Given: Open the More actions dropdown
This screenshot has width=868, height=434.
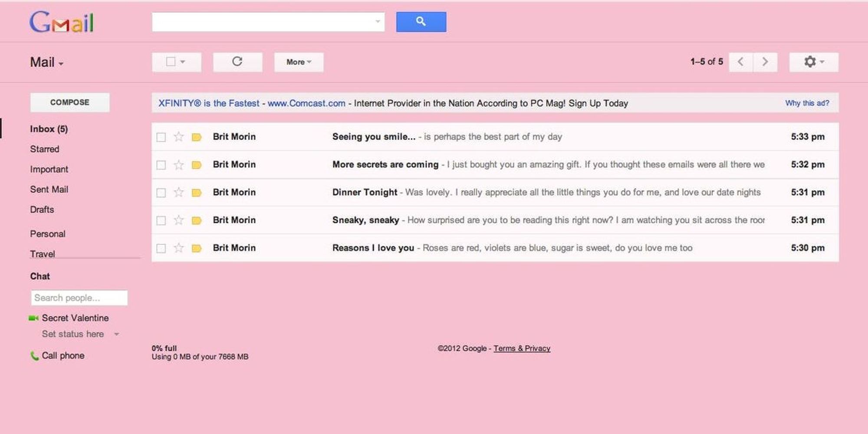Looking at the screenshot, I should [x=299, y=62].
